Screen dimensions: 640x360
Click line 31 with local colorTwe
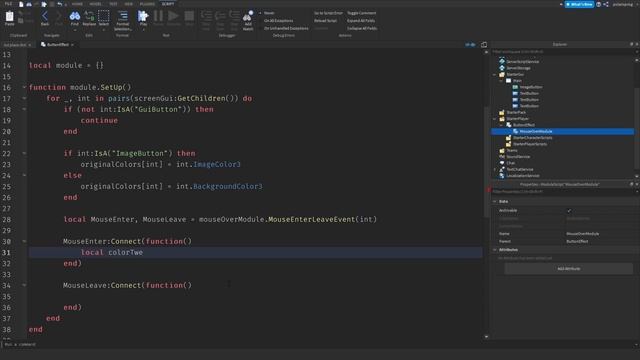(x=255, y=252)
